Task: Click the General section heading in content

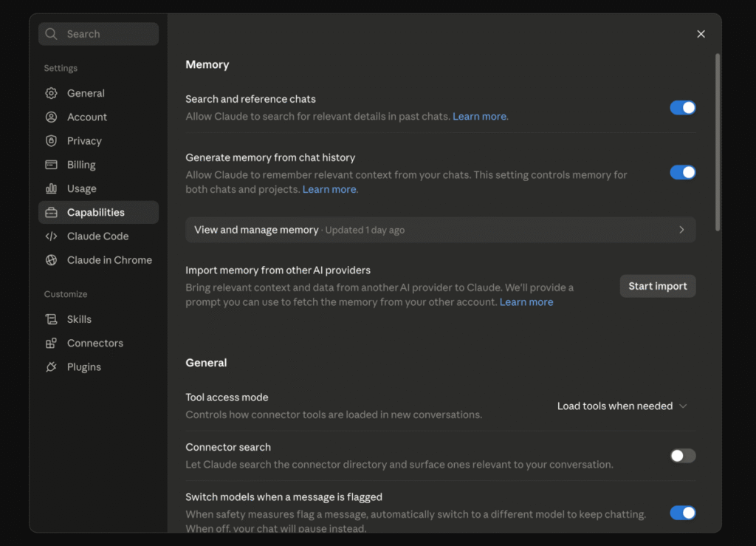Action: pos(206,363)
